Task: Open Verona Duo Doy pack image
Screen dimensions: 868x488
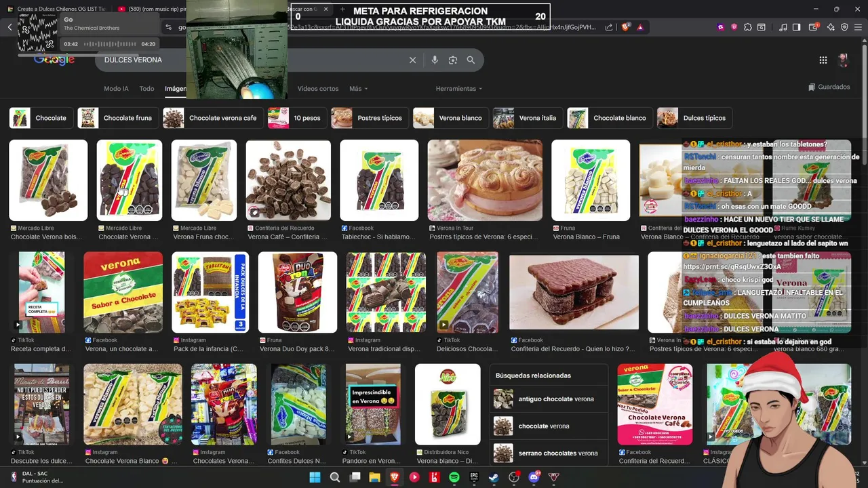Action: 298,292
